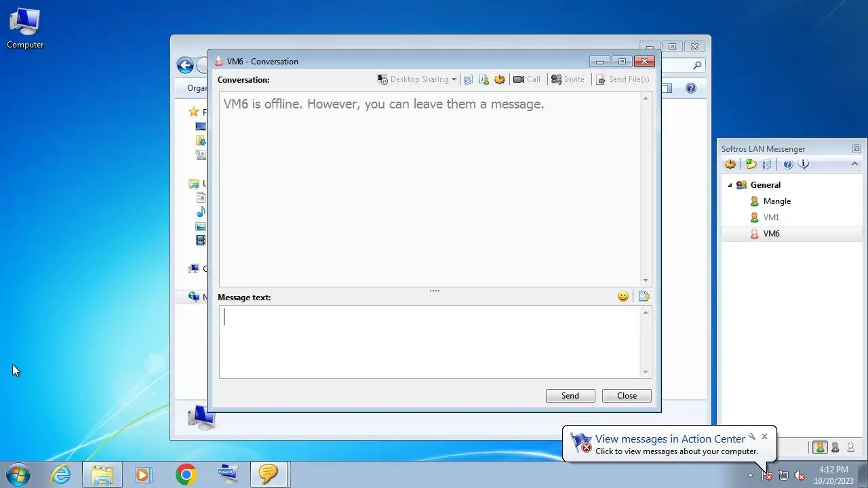Image resolution: width=868 pixels, height=488 pixels.
Task: Open the Desktop Sharing dropdown in conversation toolbar
Action: [x=417, y=79]
